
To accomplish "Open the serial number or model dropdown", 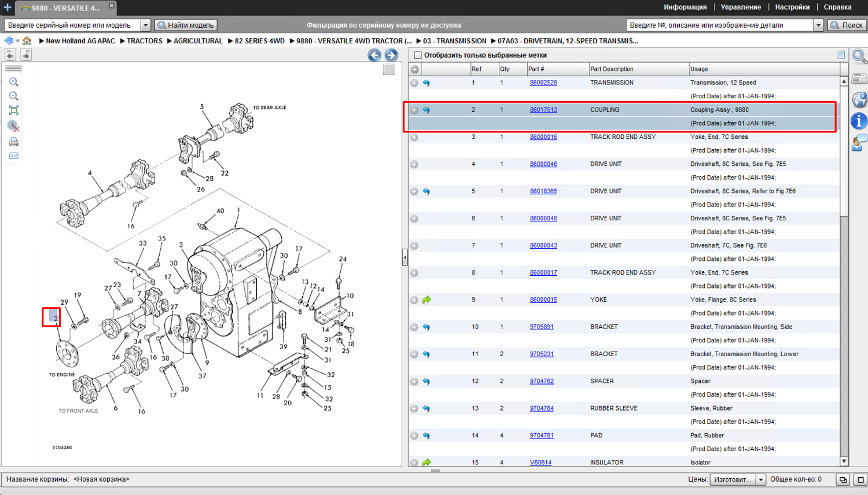I will tap(146, 25).
